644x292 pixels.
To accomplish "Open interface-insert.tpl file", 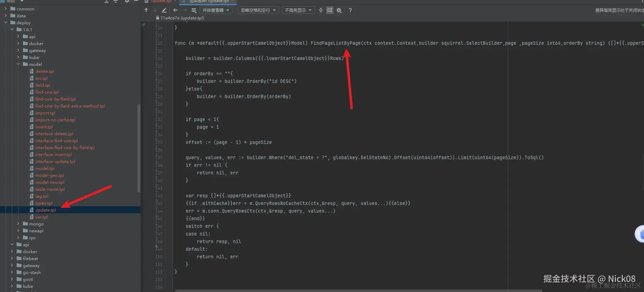I will [x=53, y=154].
